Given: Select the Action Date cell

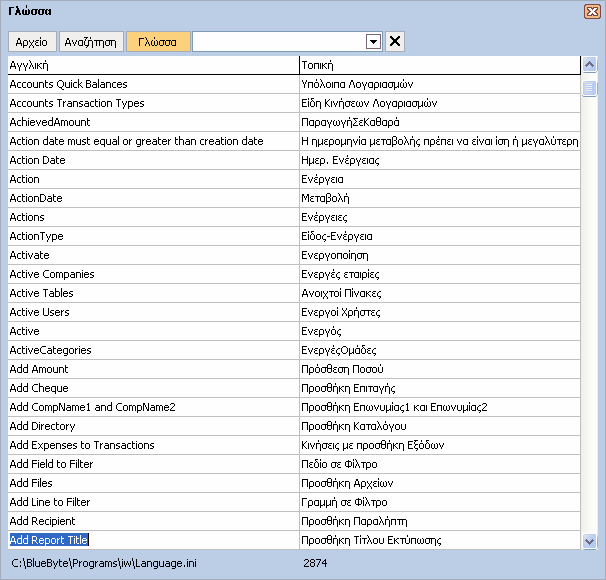Looking at the screenshot, I should [153, 160].
